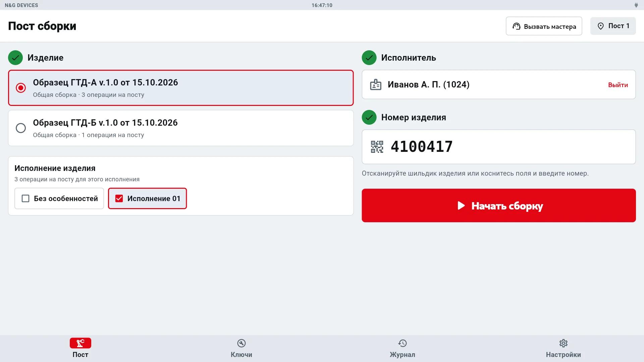Click the name Иванов А. П. (1024)
This screenshot has height=362, width=644.
pyautogui.click(x=429, y=84)
